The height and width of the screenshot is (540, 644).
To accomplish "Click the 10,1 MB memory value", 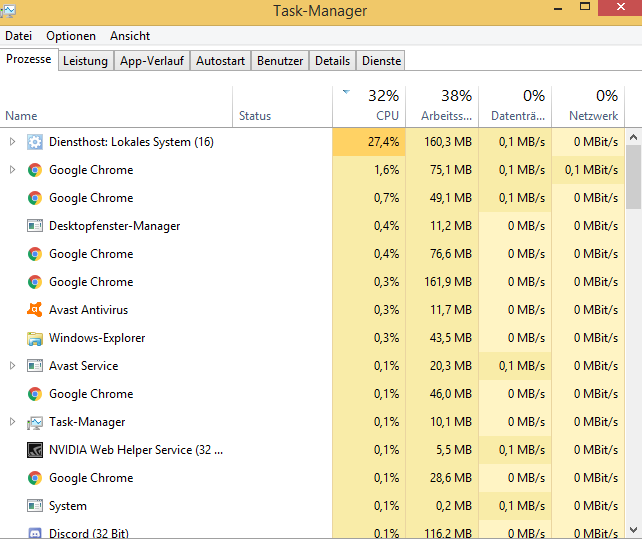I will [451, 422].
